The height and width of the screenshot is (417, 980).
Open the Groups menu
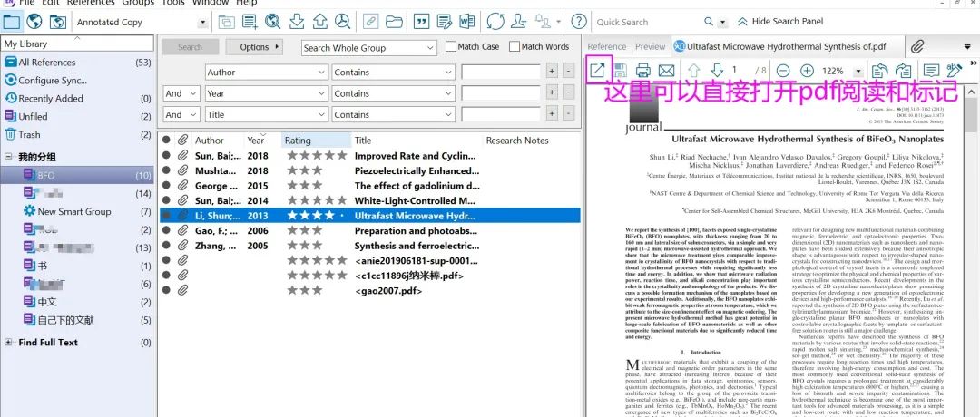tap(138, 3)
